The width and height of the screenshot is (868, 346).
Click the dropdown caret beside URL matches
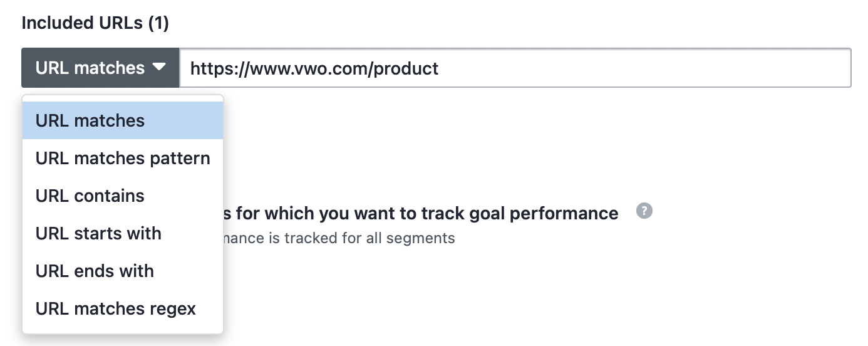pyautogui.click(x=159, y=67)
